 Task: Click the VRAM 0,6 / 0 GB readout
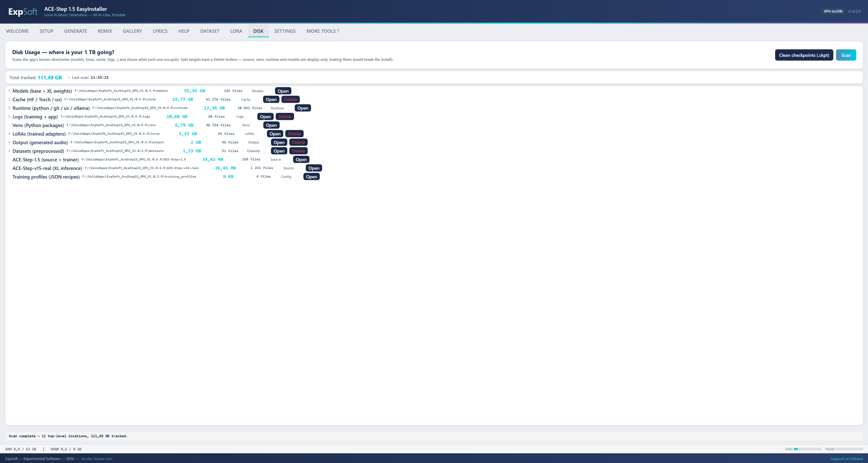[x=66, y=449]
